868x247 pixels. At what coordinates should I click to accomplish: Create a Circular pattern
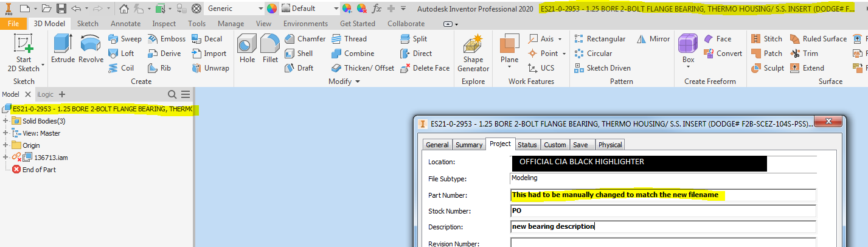point(592,53)
